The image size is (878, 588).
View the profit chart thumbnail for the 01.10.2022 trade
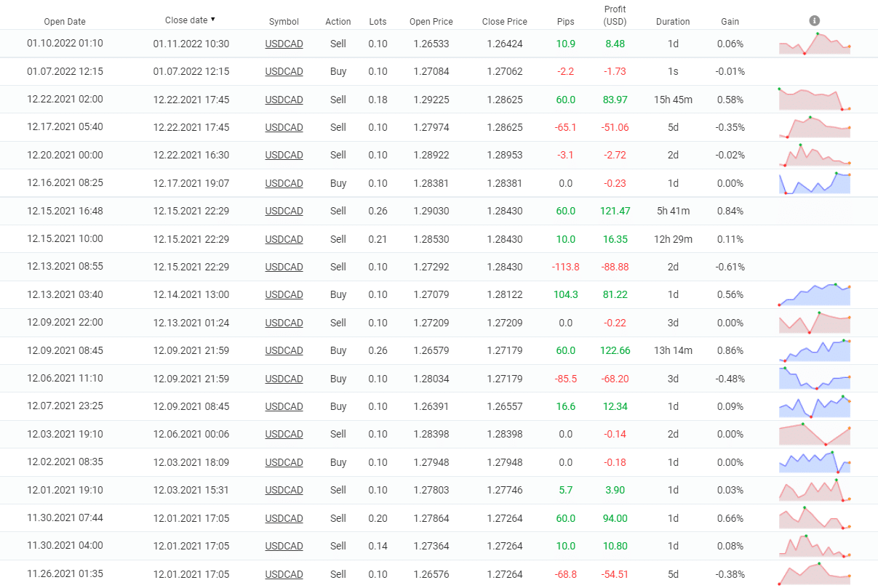click(814, 44)
